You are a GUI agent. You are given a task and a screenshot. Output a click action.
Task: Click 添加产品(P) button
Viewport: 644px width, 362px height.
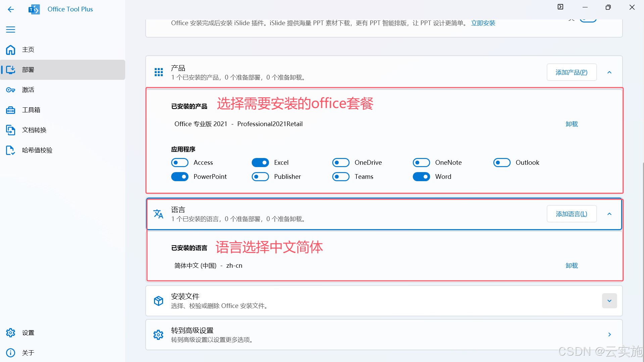pyautogui.click(x=572, y=72)
